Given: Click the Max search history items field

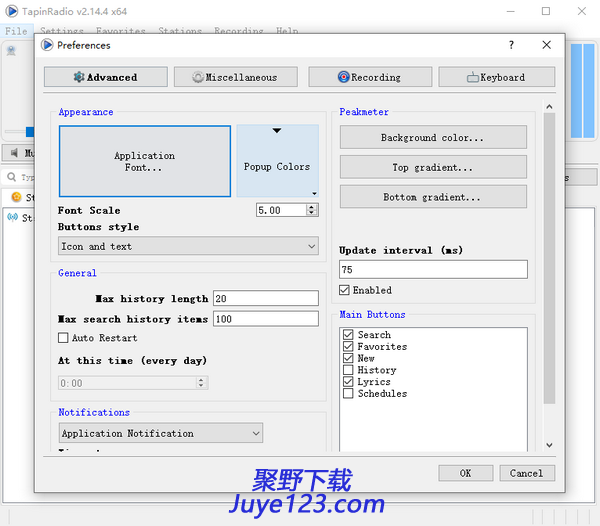Looking at the screenshot, I should click(266, 319).
